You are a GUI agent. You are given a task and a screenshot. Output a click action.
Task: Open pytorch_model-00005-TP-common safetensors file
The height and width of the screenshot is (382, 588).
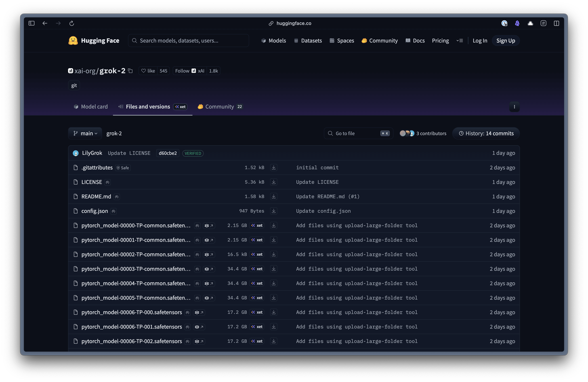pos(136,298)
